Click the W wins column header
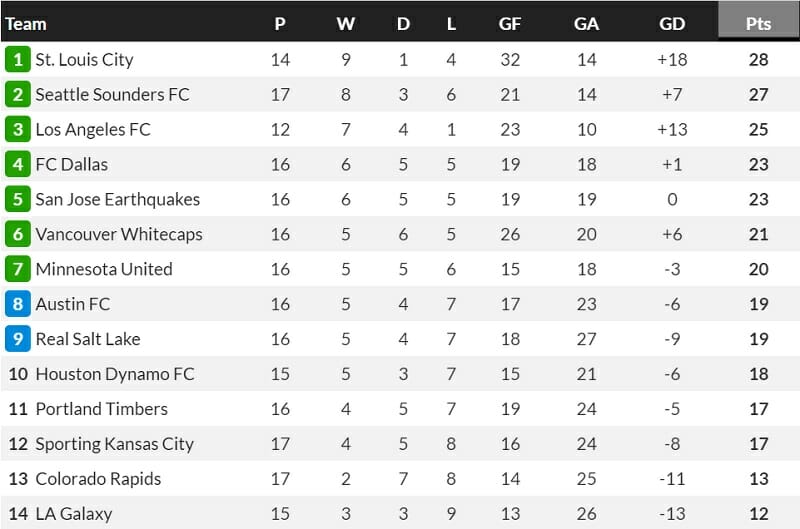This screenshot has width=800, height=529. (346, 23)
